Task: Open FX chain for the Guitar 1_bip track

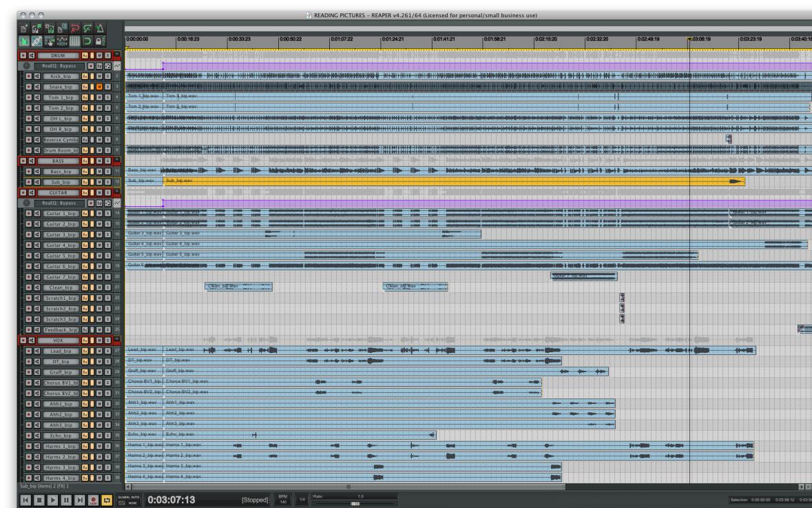Action: click(85, 214)
